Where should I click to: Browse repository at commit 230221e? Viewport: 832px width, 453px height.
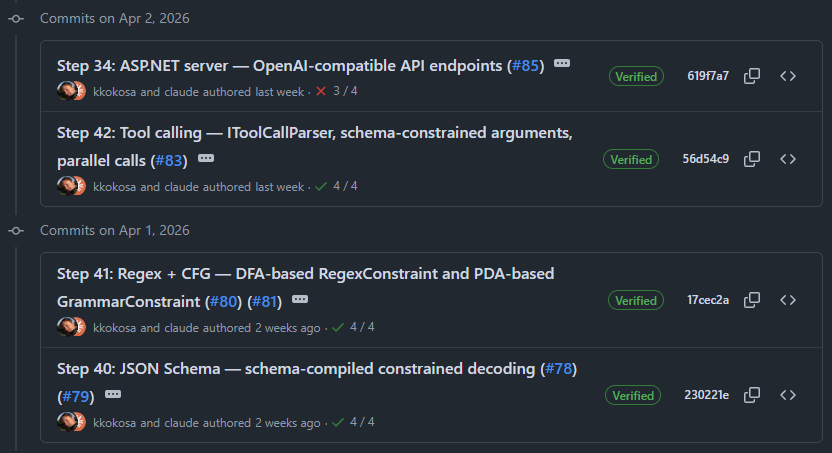tap(788, 395)
